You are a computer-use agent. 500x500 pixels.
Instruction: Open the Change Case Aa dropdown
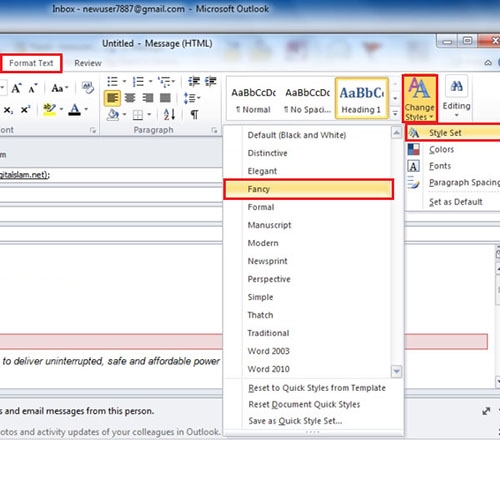[x=60, y=88]
